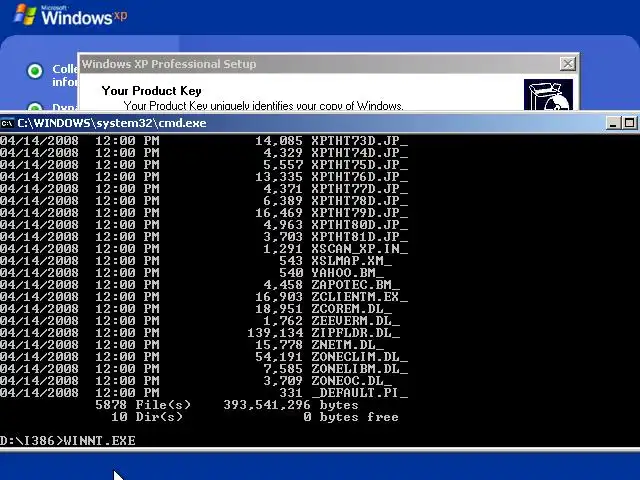Select the XPTHT78D.JP_ file name
The width and height of the screenshot is (640, 480).
[x=360, y=201]
